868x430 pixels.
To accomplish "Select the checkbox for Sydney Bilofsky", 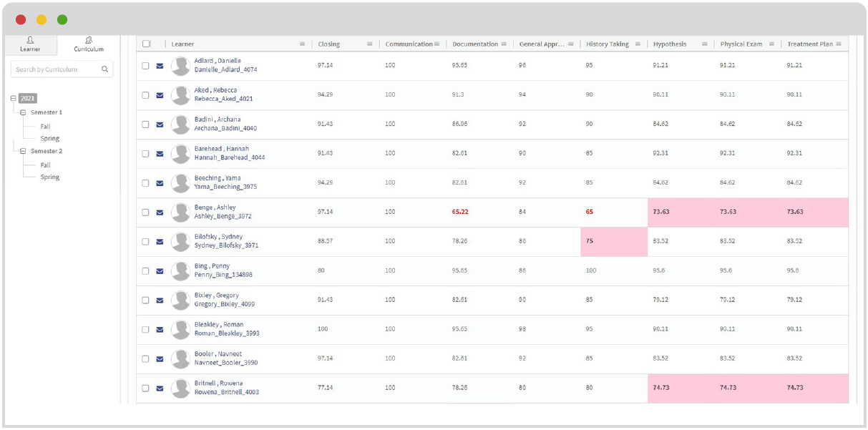I will tap(145, 242).
